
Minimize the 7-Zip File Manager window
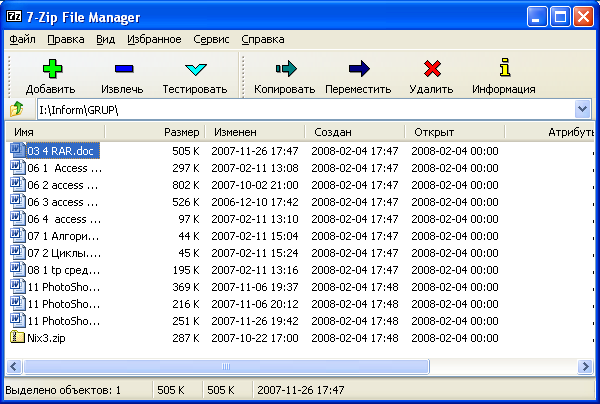point(536,16)
